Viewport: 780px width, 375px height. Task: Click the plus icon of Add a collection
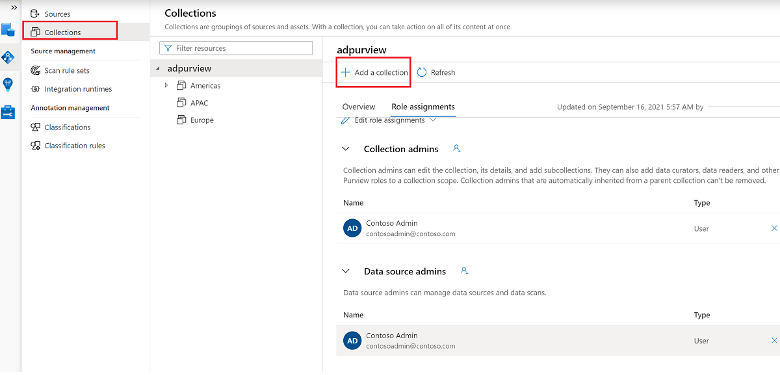click(x=345, y=73)
